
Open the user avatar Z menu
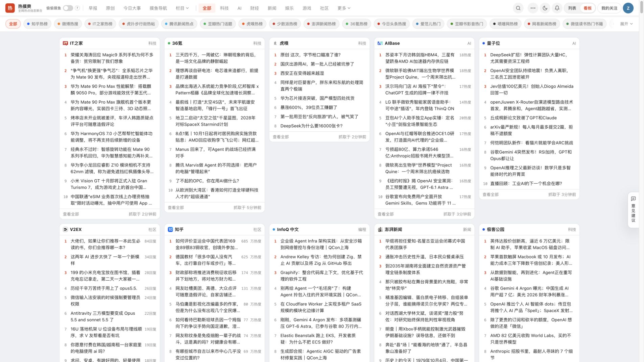pyautogui.click(x=628, y=8)
